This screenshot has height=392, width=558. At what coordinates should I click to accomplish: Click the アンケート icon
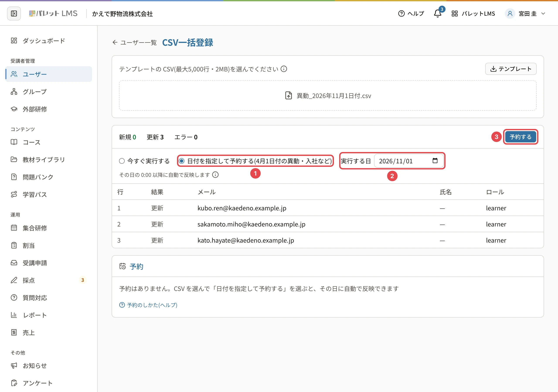14,383
